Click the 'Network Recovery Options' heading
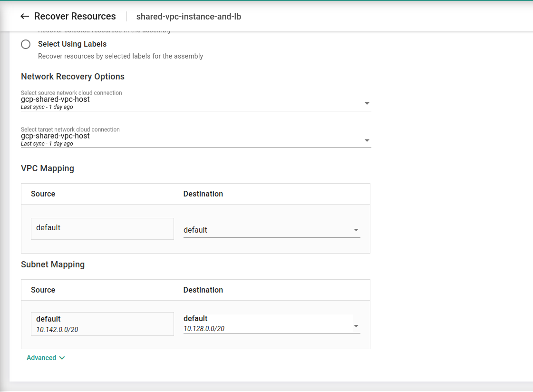 pyautogui.click(x=73, y=77)
